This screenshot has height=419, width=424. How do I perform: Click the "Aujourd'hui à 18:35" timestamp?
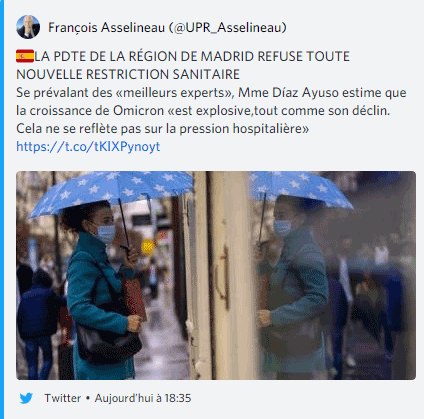coord(143,398)
